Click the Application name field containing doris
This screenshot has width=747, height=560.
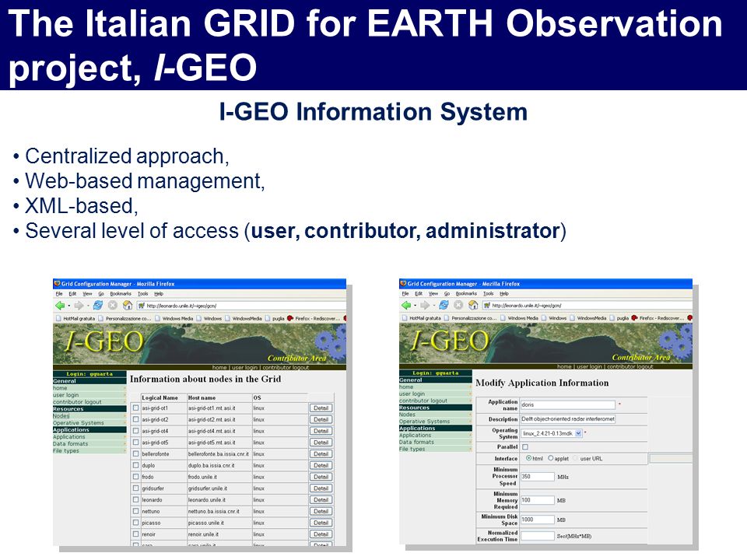(567, 404)
